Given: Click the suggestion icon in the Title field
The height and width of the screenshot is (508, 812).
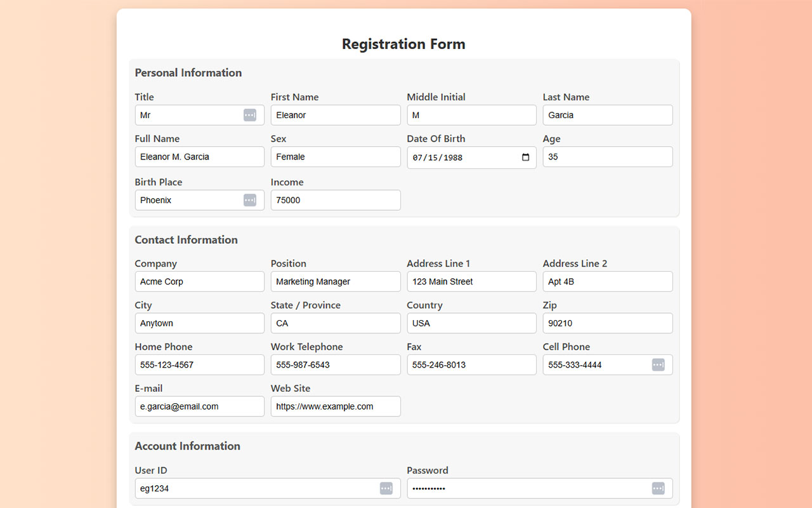Looking at the screenshot, I should click(251, 115).
